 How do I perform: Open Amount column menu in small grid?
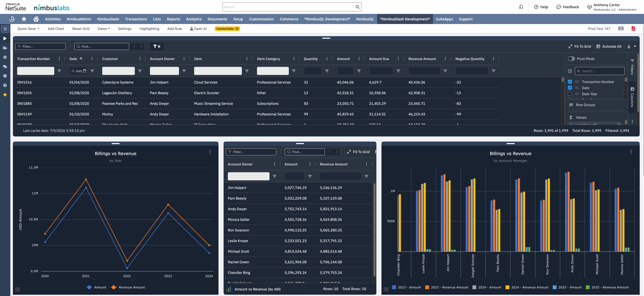[x=310, y=164]
